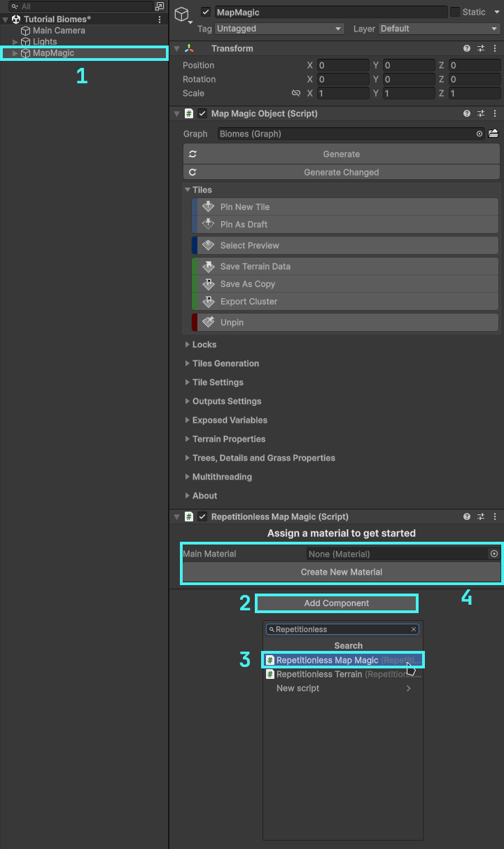Click the Add Component button
The image size is (504, 849).
[337, 603]
